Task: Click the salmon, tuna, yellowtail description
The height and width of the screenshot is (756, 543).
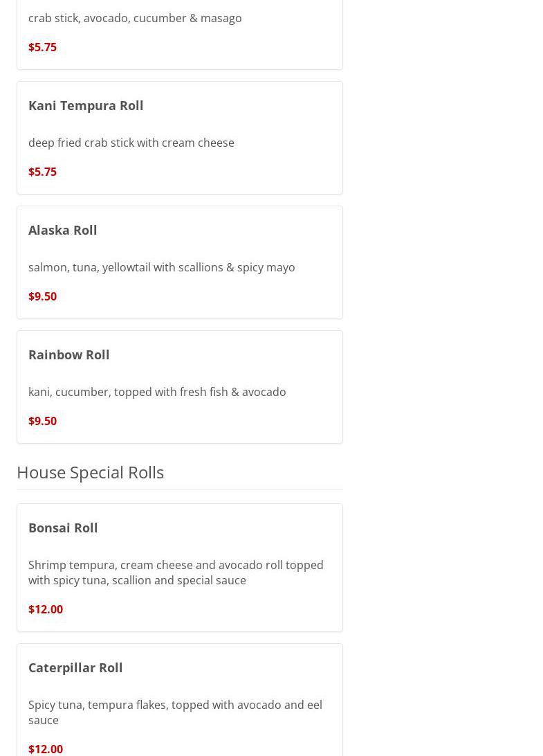Action: [x=162, y=267]
